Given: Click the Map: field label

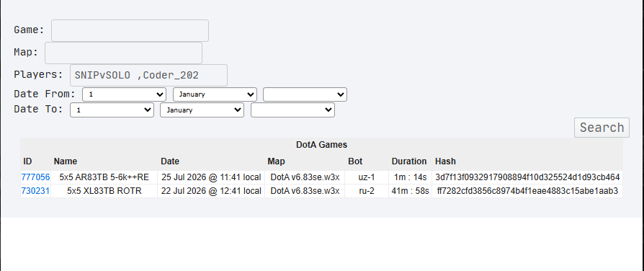Looking at the screenshot, I should [26, 52].
